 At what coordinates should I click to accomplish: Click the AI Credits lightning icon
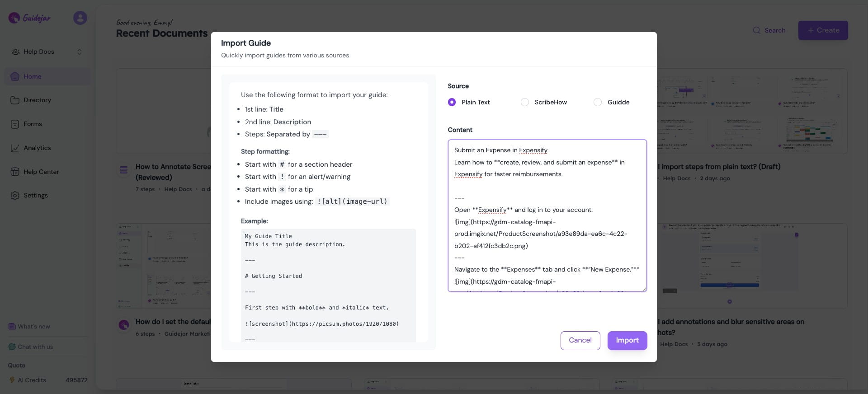(x=12, y=380)
